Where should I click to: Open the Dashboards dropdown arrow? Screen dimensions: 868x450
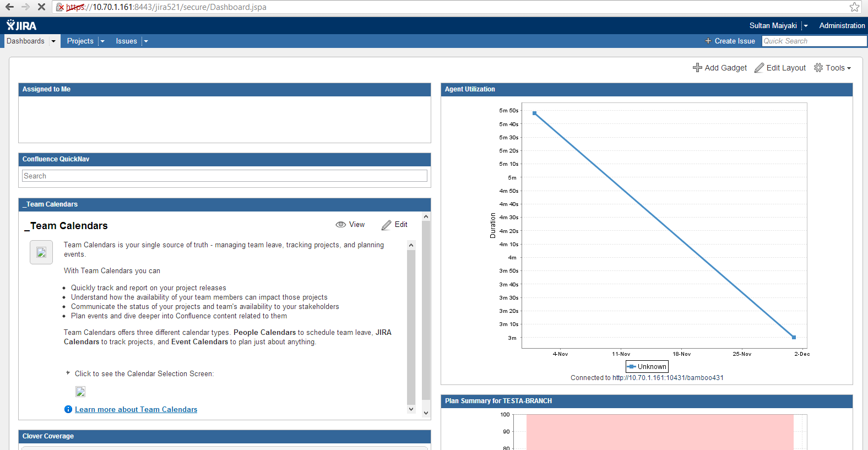53,41
